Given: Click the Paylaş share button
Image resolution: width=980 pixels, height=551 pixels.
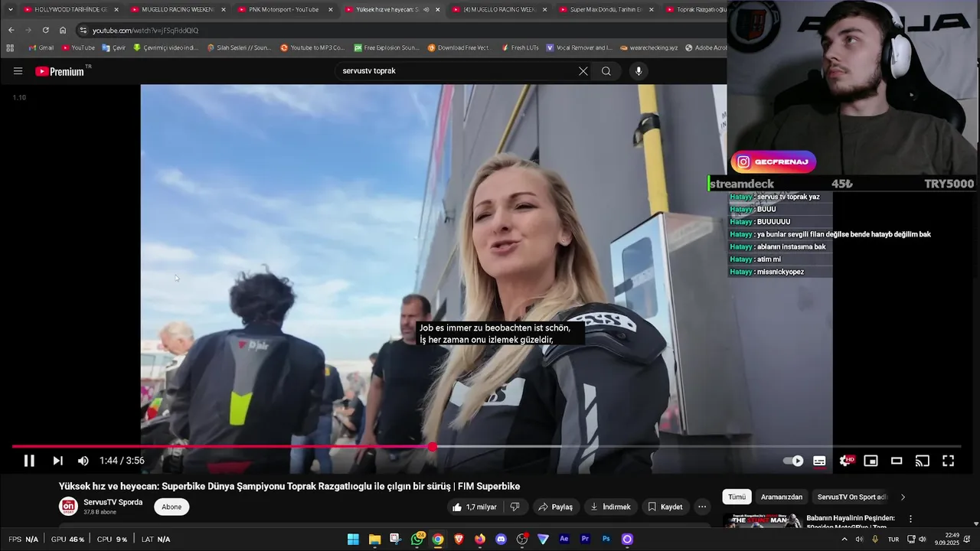Looking at the screenshot, I should tap(555, 507).
